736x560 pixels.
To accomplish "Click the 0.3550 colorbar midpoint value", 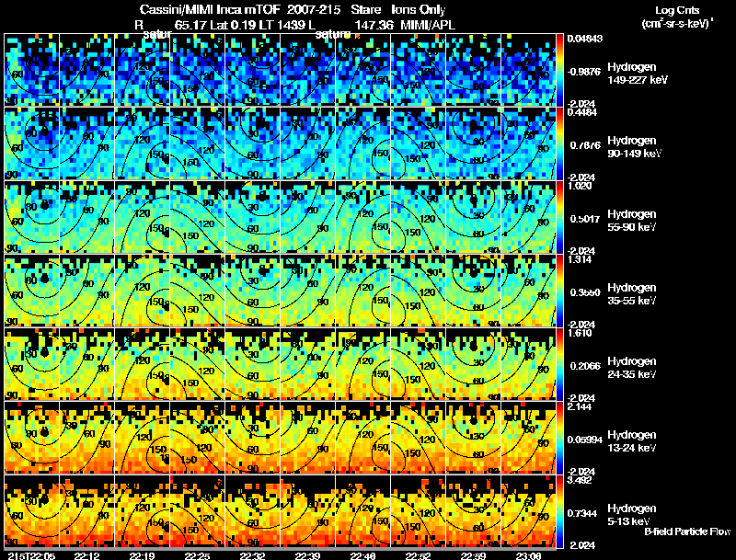I will click(x=585, y=292).
